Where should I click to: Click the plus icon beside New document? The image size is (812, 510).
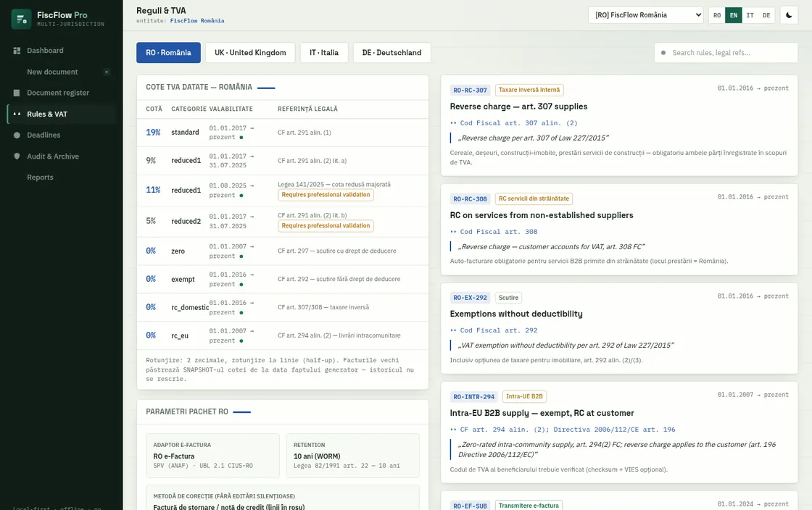pyautogui.click(x=107, y=72)
